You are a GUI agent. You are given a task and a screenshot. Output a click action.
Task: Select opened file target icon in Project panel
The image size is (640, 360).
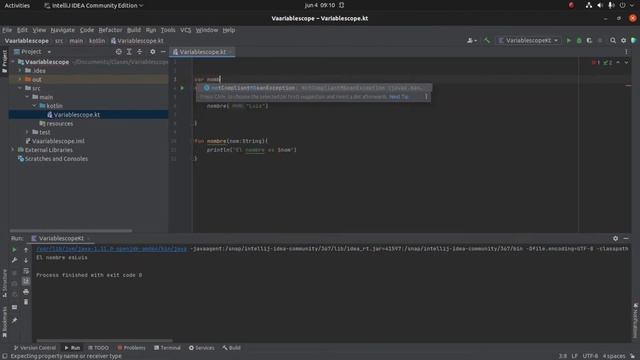click(118, 52)
